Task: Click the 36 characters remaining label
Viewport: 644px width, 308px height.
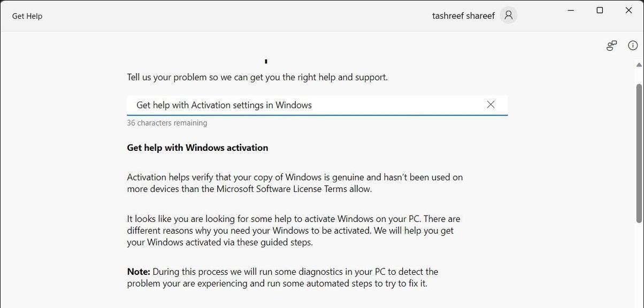Action: (x=167, y=123)
